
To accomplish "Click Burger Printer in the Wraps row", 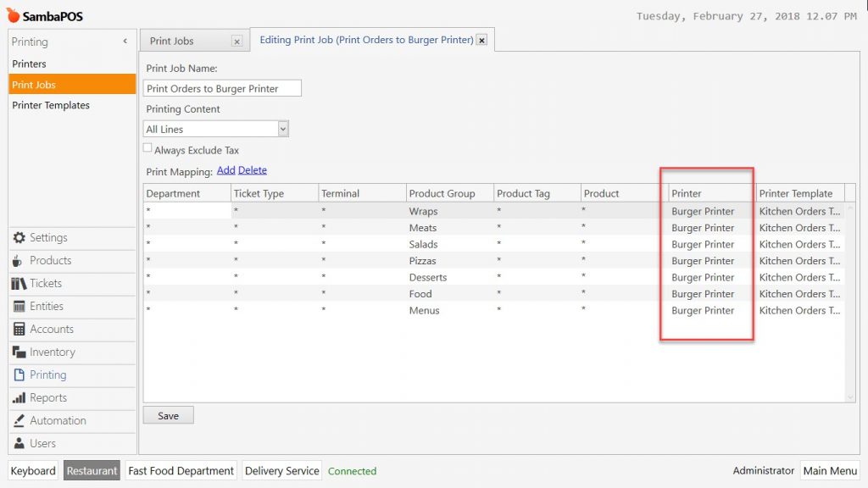I will [703, 211].
